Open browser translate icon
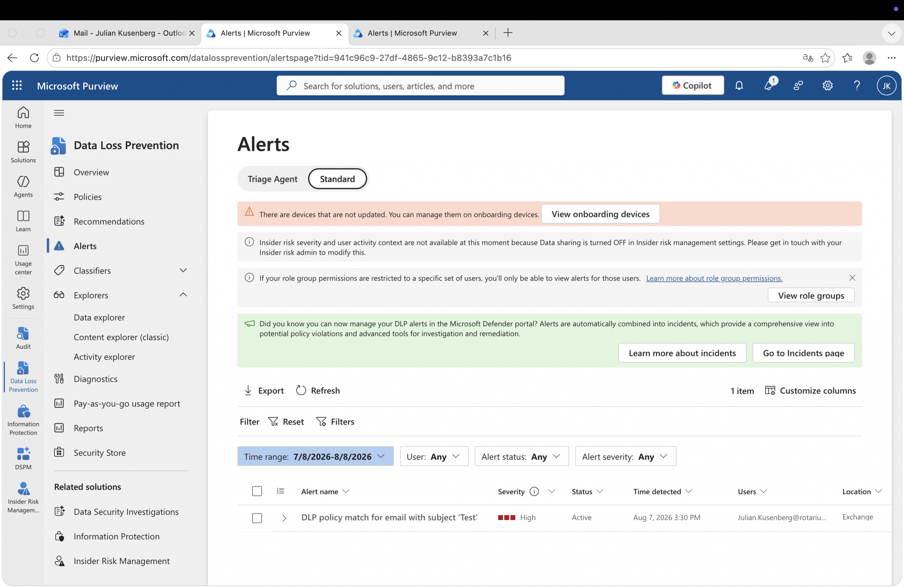 808,58
